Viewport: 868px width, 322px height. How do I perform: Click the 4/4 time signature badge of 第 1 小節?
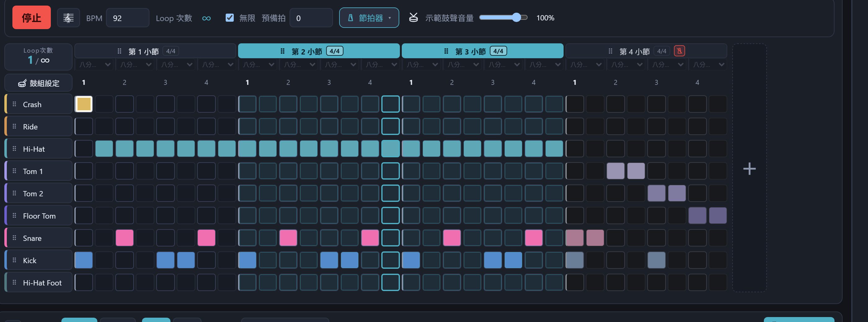point(171,51)
